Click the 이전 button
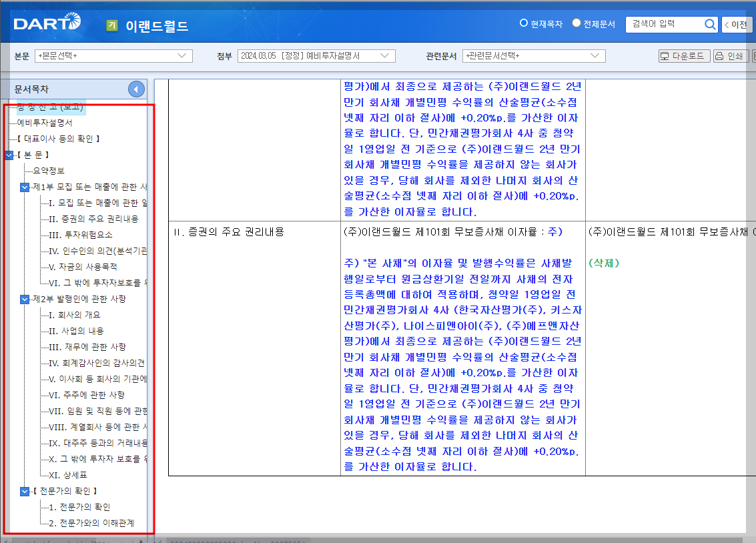The width and height of the screenshot is (756, 543). pyautogui.click(x=737, y=25)
